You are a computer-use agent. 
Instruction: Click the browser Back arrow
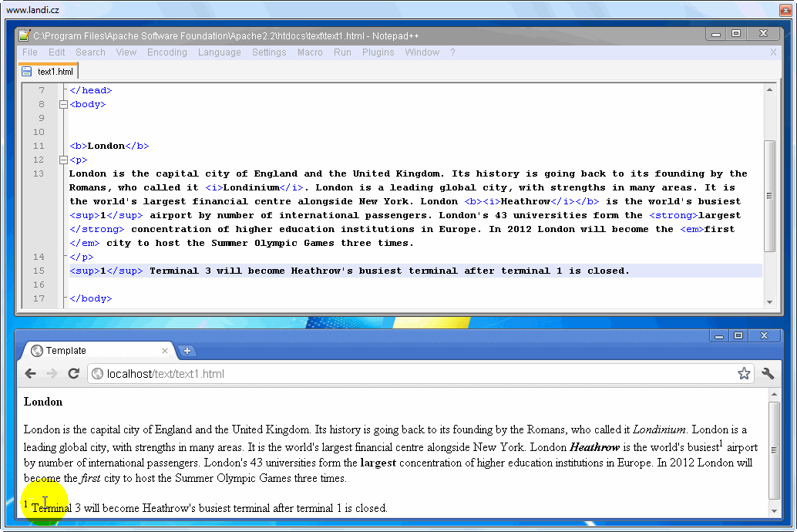31,374
